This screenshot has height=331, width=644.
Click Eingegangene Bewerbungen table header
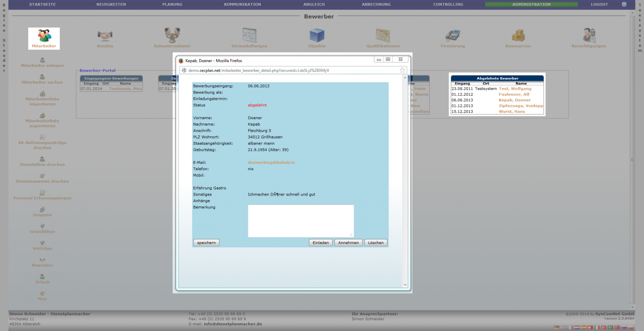(x=112, y=78)
